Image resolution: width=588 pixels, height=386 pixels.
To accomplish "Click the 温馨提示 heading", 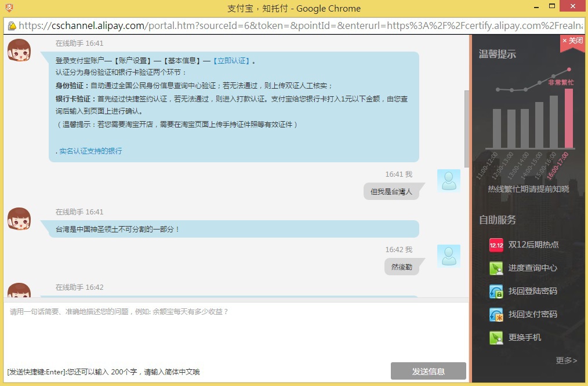I will point(498,54).
